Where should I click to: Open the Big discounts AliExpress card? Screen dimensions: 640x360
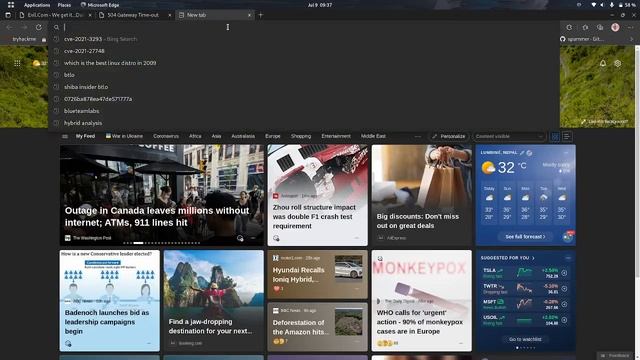point(422,195)
